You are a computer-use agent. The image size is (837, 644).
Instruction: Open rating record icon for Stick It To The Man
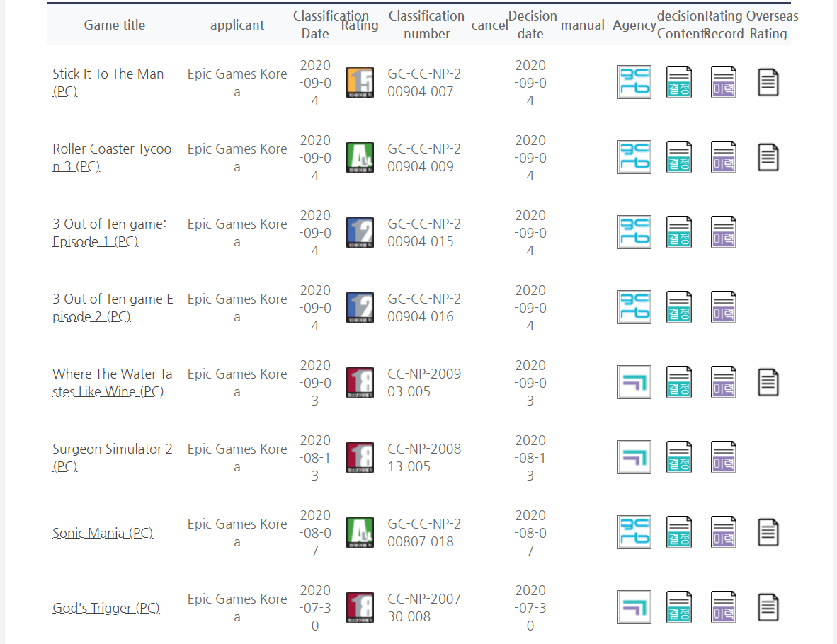click(x=724, y=82)
